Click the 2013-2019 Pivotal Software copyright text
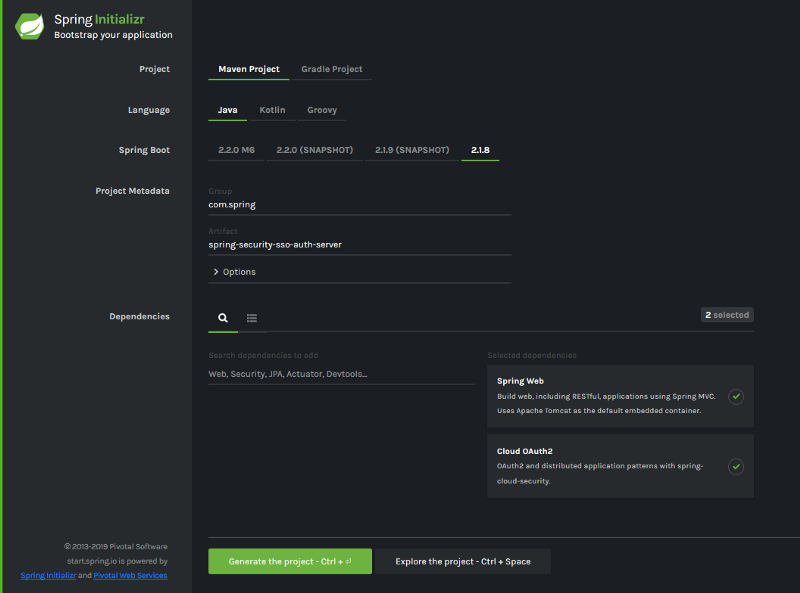 [116, 546]
